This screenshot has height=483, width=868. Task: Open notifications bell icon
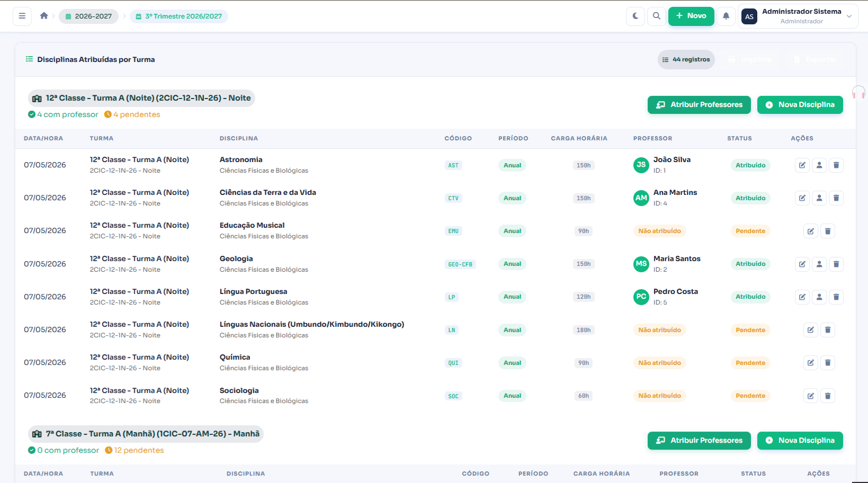pyautogui.click(x=726, y=16)
